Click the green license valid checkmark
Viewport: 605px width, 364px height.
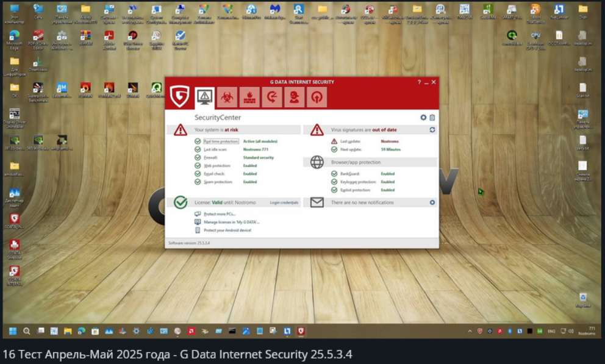(180, 202)
